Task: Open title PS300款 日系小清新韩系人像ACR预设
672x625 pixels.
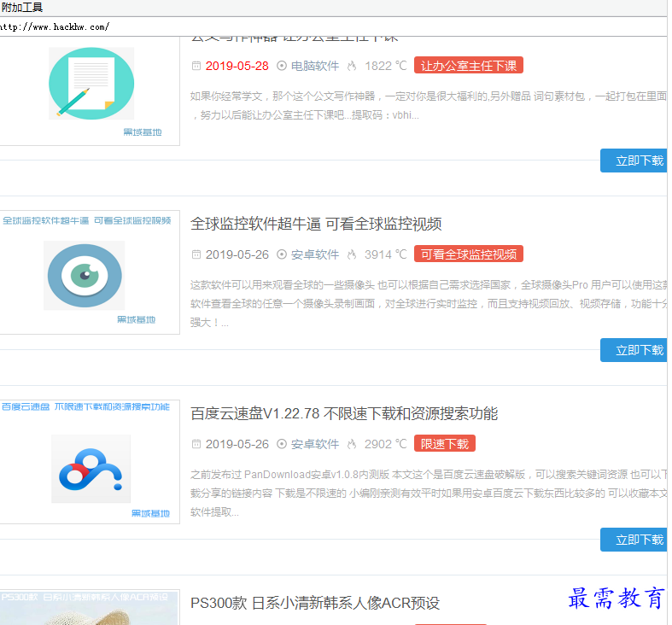Action: [315, 603]
